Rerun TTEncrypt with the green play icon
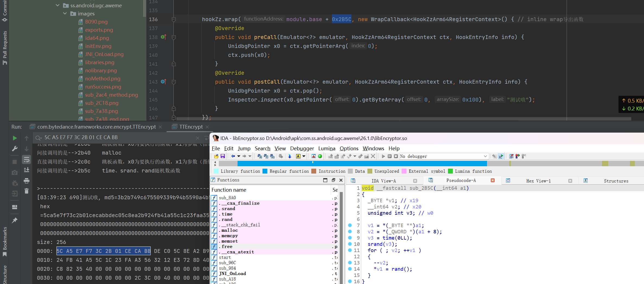Viewport: 644px width, 284px height. click(15, 138)
